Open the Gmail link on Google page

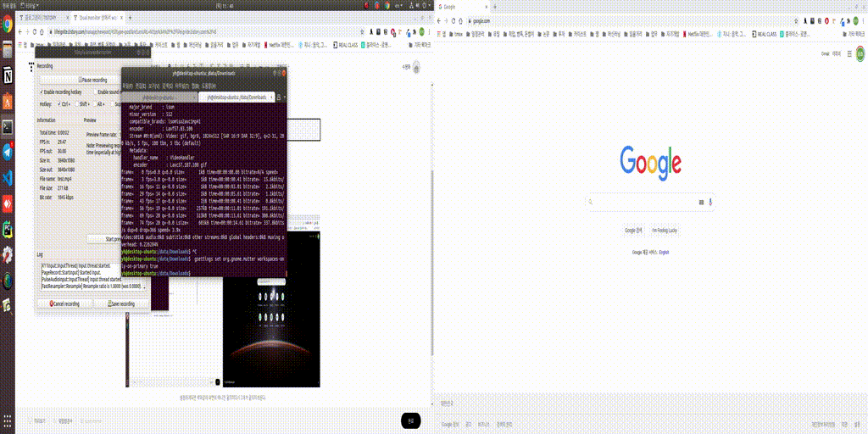click(x=824, y=53)
